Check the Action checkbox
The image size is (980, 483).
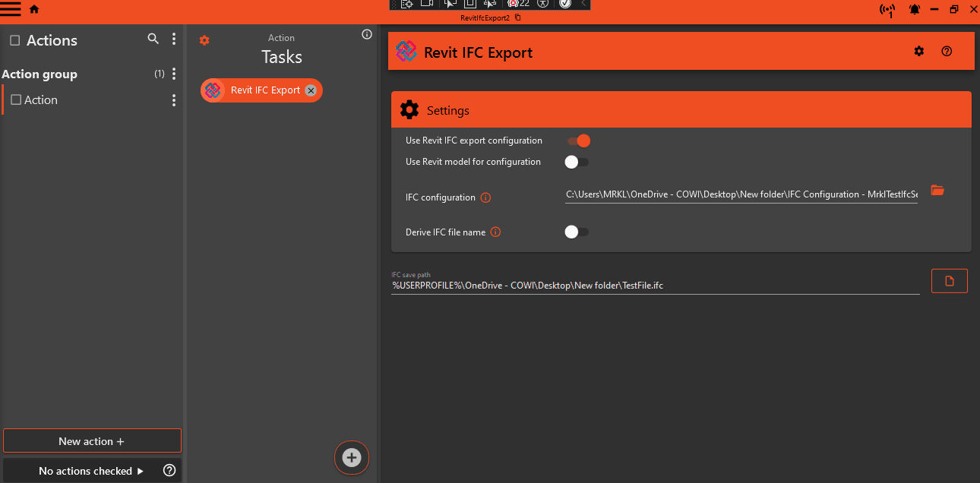tap(17, 99)
